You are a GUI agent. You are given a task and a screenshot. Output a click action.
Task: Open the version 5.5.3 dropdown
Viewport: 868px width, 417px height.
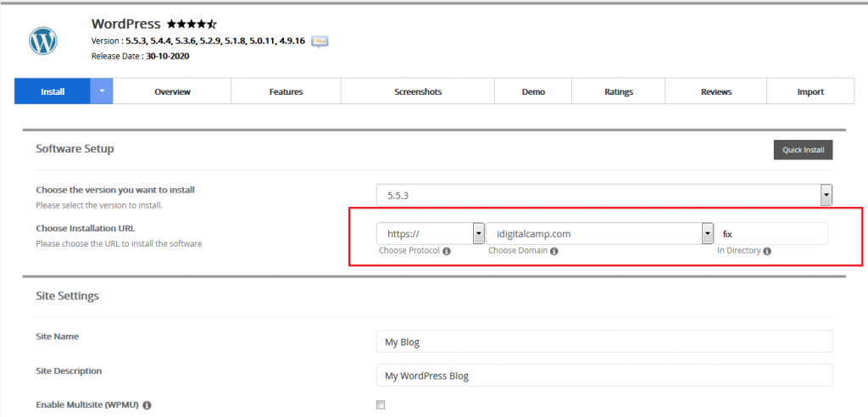pos(604,196)
